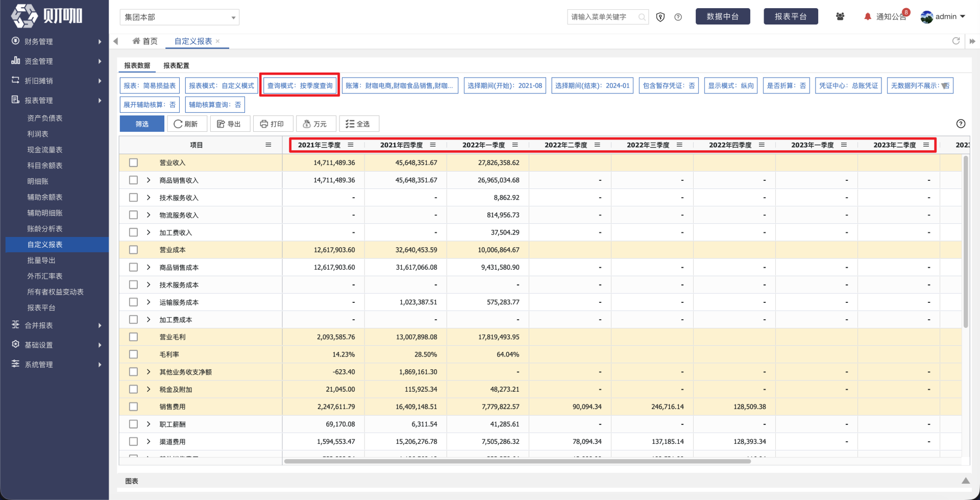The image size is (980, 500).
Task: Open the 集团本部 organization dropdown
Action: 180,17
